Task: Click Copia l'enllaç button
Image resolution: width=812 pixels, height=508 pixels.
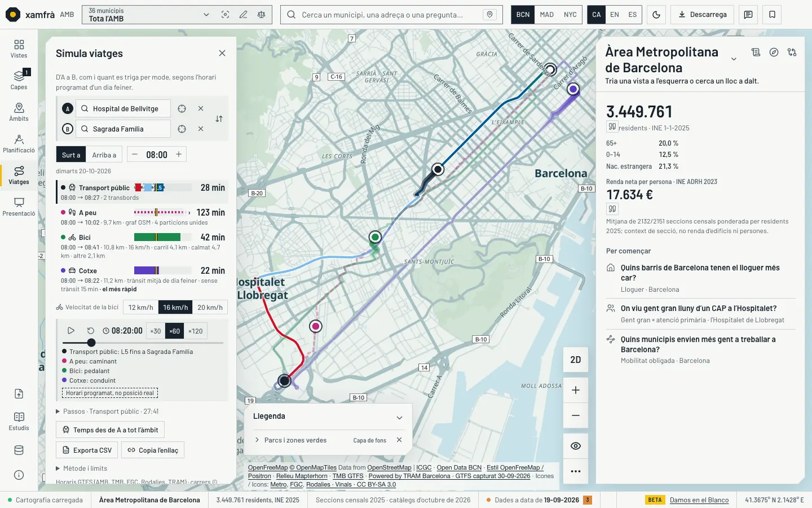Action: point(153,450)
